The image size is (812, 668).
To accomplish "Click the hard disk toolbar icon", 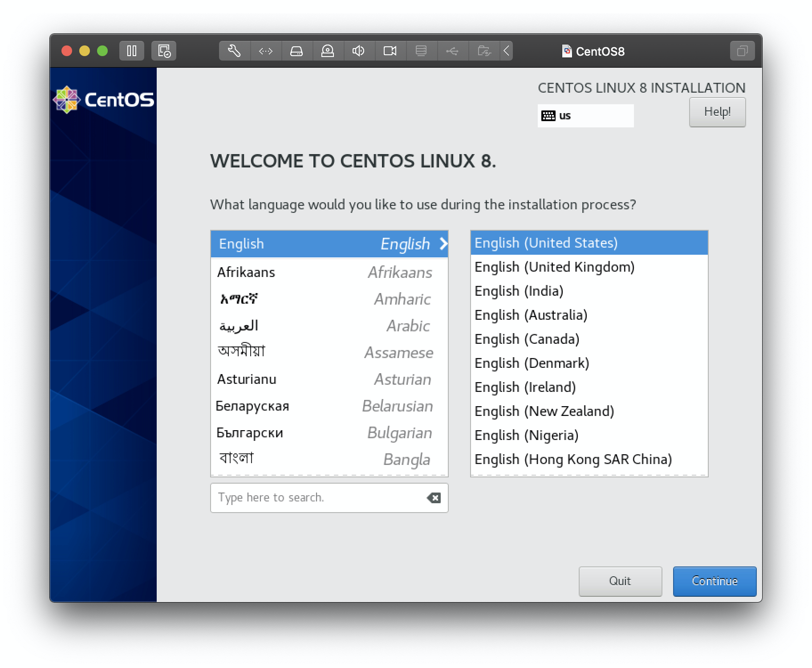I will coord(296,51).
